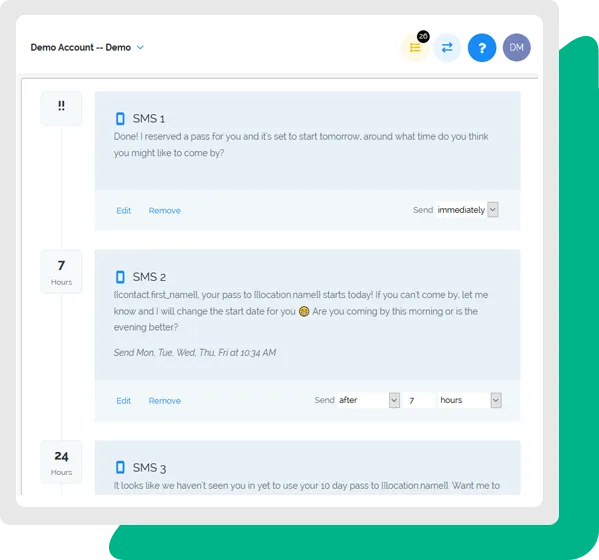Expand the Demo Account dropdown chevron
599x560 pixels.
[x=140, y=48]
